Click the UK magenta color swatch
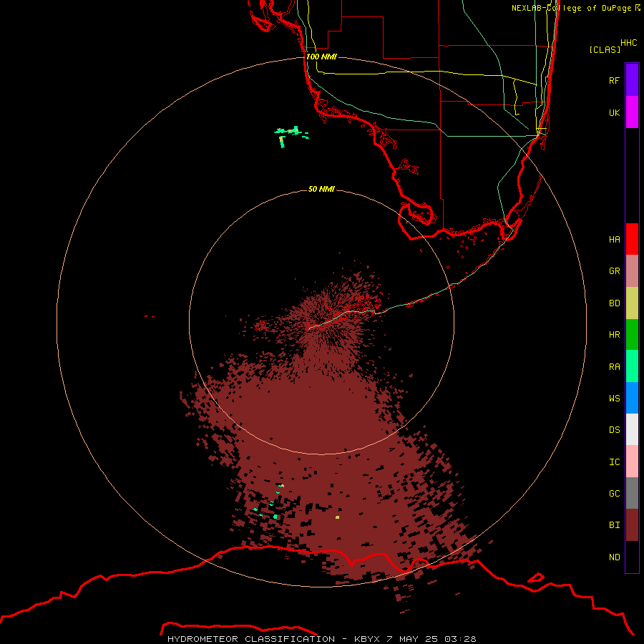The width and height of the screenshot is (644, 644). [x=632, y=112]
